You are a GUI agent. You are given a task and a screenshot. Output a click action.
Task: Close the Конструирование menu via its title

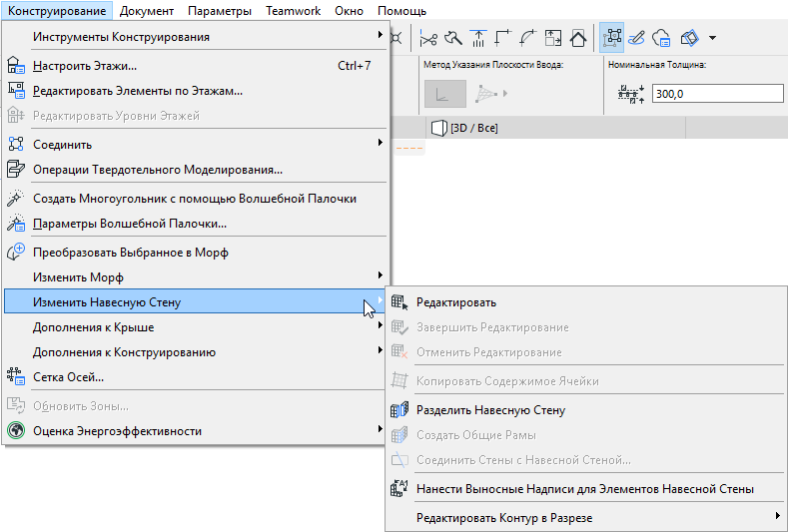(x=57, y=11)
